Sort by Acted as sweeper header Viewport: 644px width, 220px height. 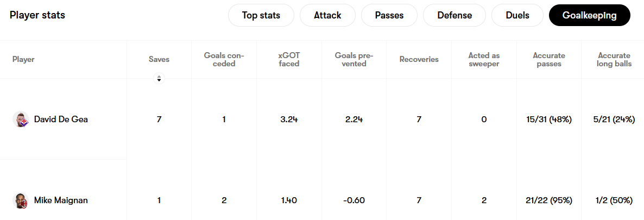click(x=484, y=60)
